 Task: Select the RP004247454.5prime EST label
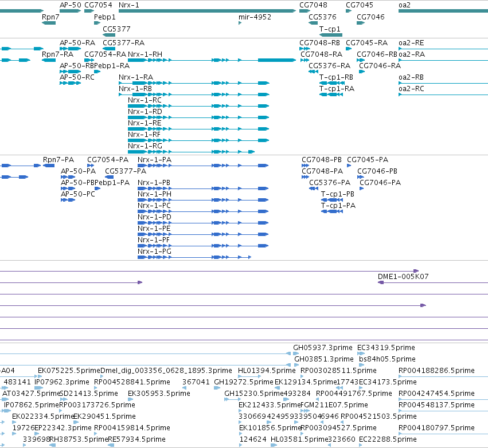click(x=436, y=394)
